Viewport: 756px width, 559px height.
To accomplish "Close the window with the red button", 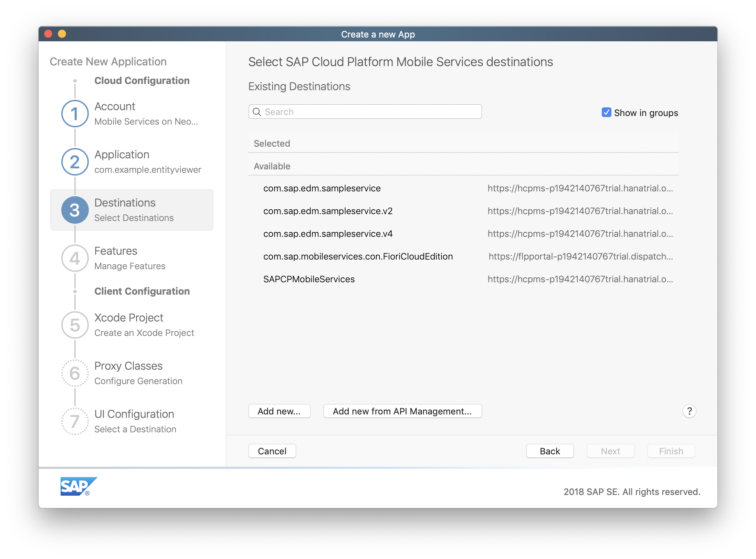I will [48, 34].
